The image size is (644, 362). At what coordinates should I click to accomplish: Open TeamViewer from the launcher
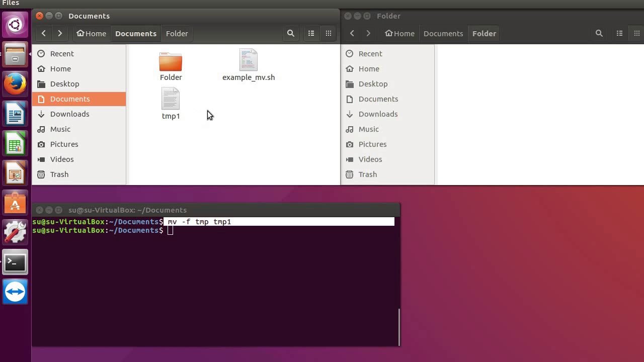pos(15,292)
